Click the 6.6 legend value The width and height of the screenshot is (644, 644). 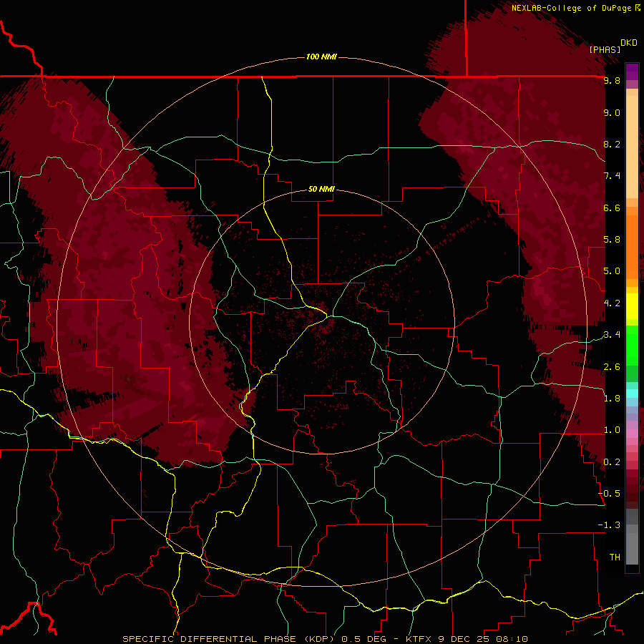[612, 208]
